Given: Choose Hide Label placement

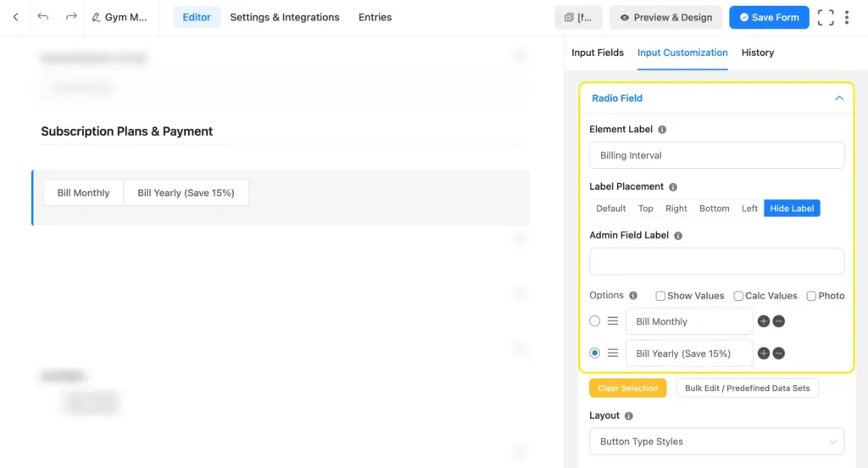Looking at the screenshot, I should click(792, 209).
